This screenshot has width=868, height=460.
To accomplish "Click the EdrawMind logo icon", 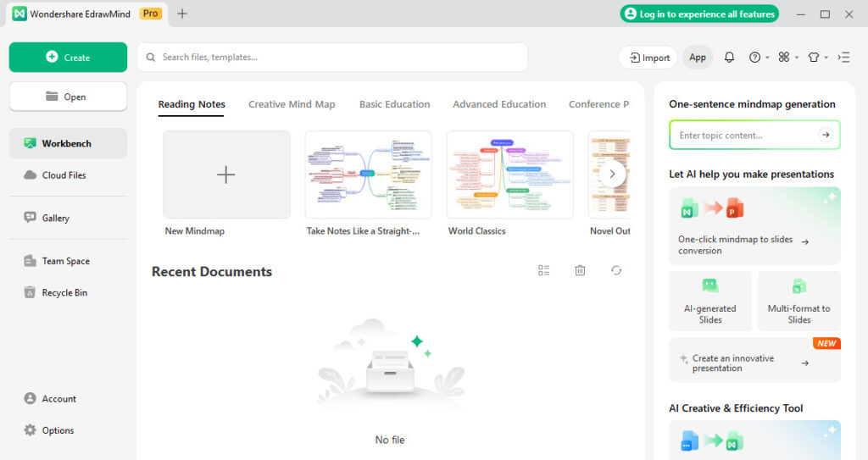I will (x=19, y=14).
